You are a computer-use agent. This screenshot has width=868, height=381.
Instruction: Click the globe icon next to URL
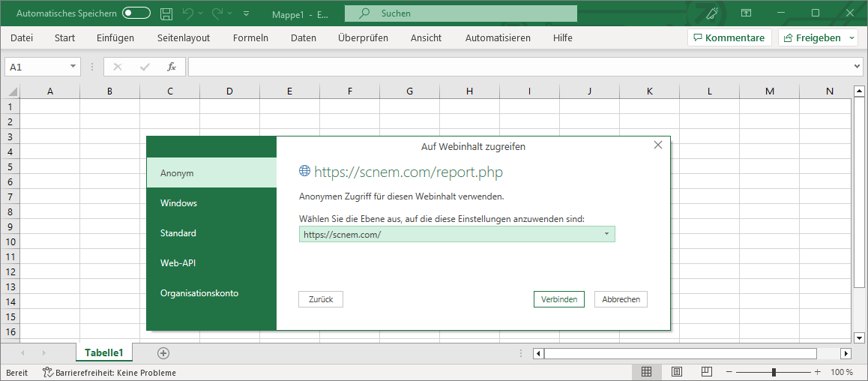tap(304, 170)
